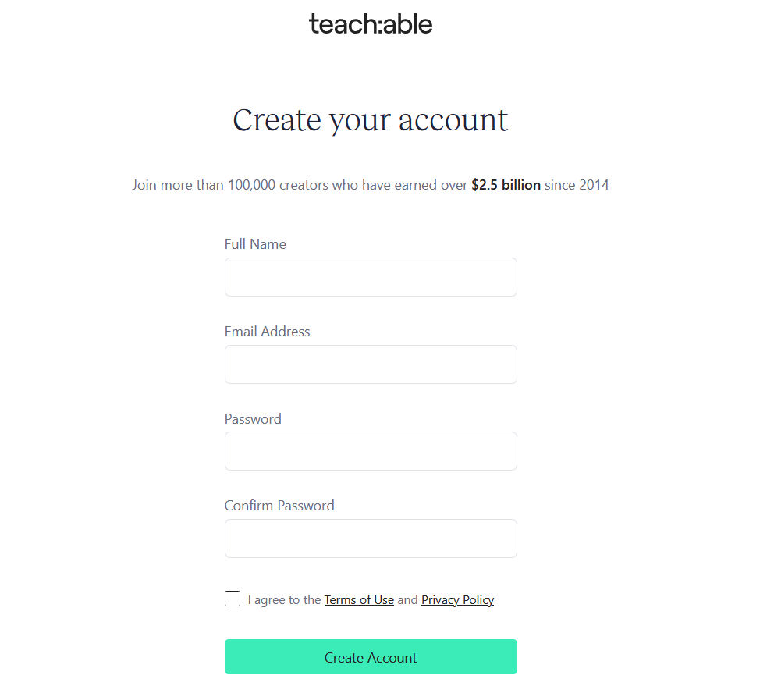Click the "since 2014" text in subtitle
Viewport: 774px width, 700px height.
coord(577,185)
